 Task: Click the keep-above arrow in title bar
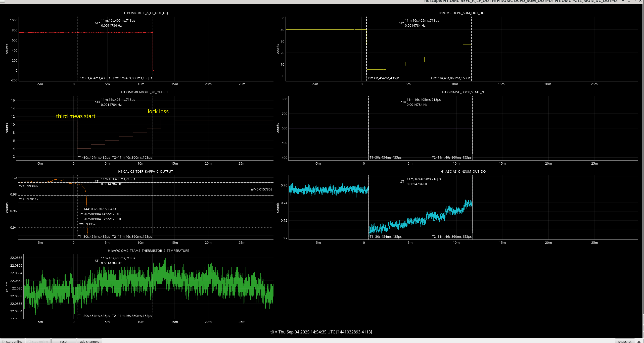tap(623, 1)
